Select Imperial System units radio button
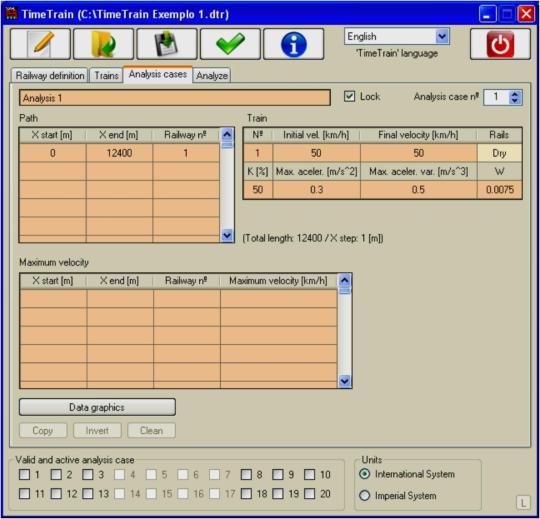Screen dimensions: 540x519 click(x=364, y=496)
